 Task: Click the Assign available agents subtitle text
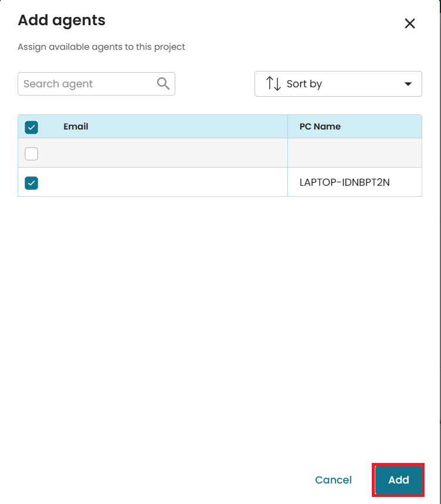point(101,47)
